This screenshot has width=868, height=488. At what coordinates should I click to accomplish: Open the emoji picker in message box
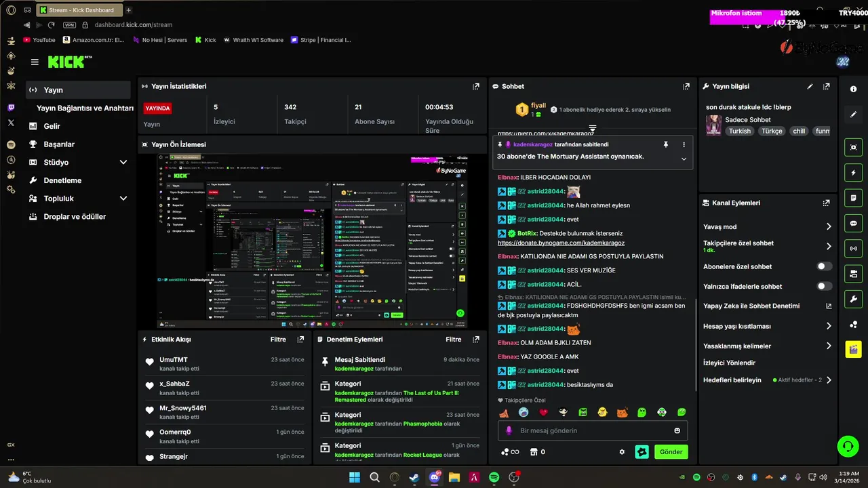pos(677,430)
